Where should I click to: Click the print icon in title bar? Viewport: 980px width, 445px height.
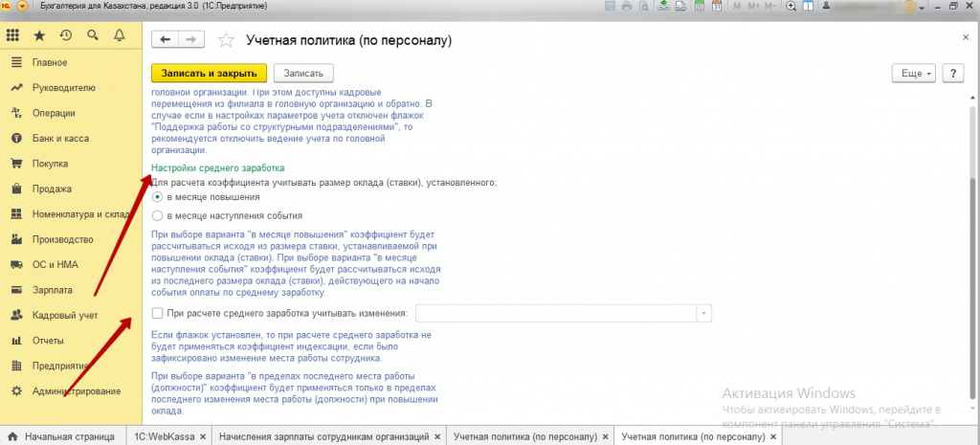pos(626,6)
